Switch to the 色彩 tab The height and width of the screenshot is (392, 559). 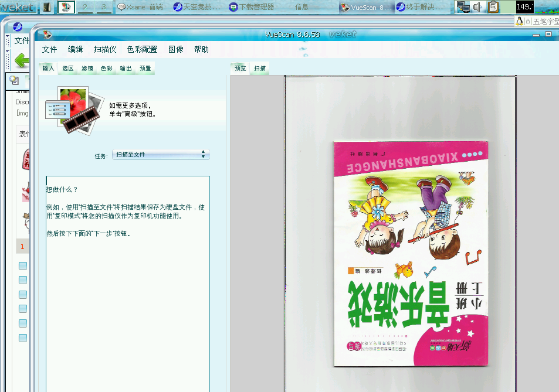pos(107,69)
